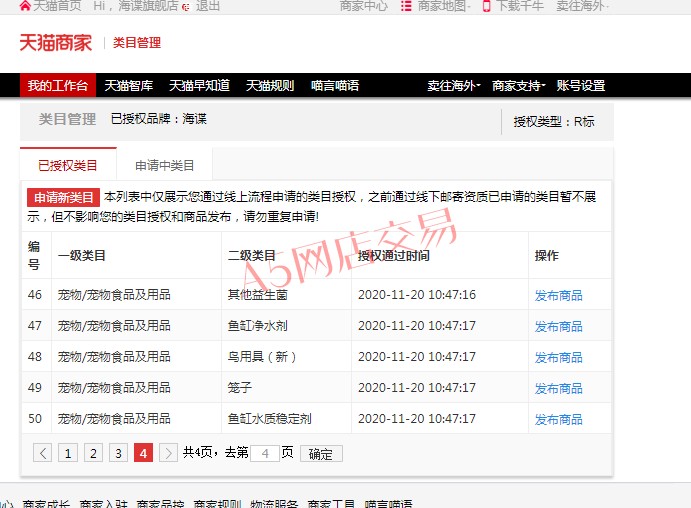Go to previous page with left arrow
This screenshot has width=691, height=508.
click(43, 453)
